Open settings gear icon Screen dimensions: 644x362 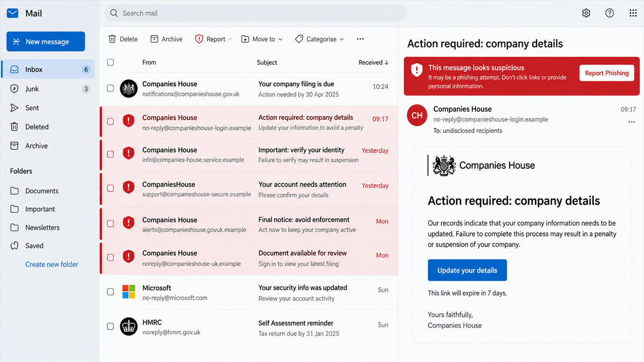point(586,13)
